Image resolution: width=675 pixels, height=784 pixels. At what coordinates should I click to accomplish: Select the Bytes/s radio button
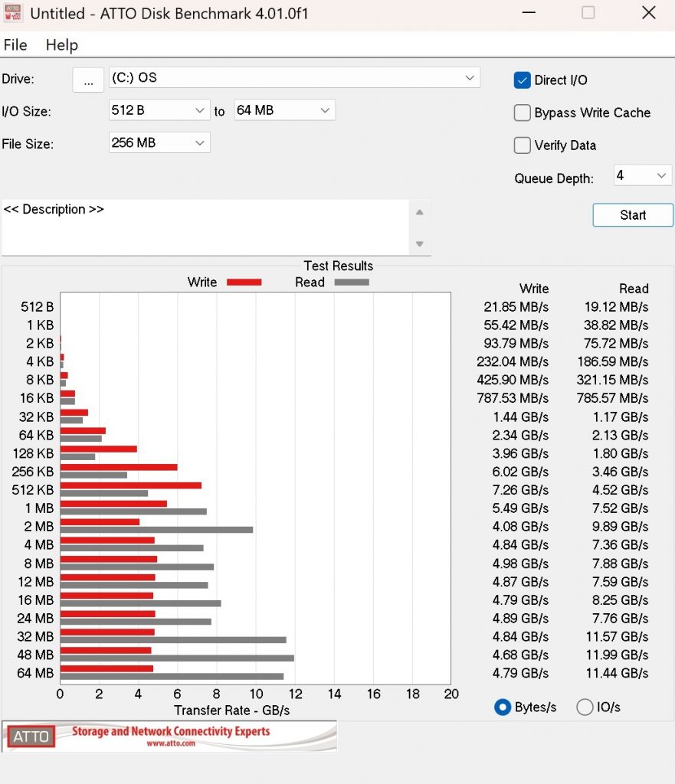[x=503, y=707]
